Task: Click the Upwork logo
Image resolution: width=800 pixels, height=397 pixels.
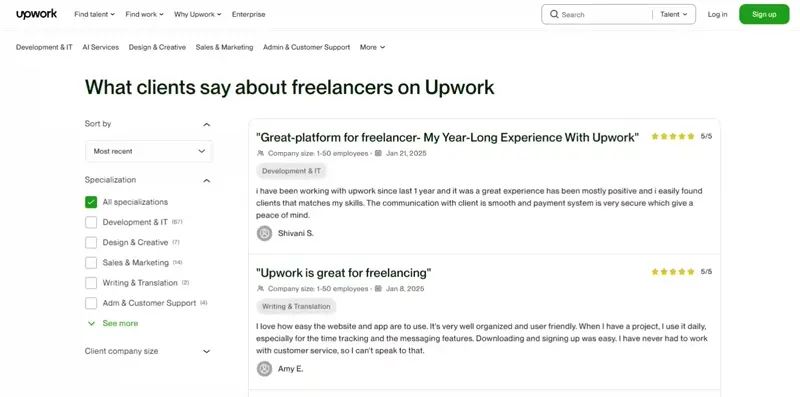Action: (36, 14)
